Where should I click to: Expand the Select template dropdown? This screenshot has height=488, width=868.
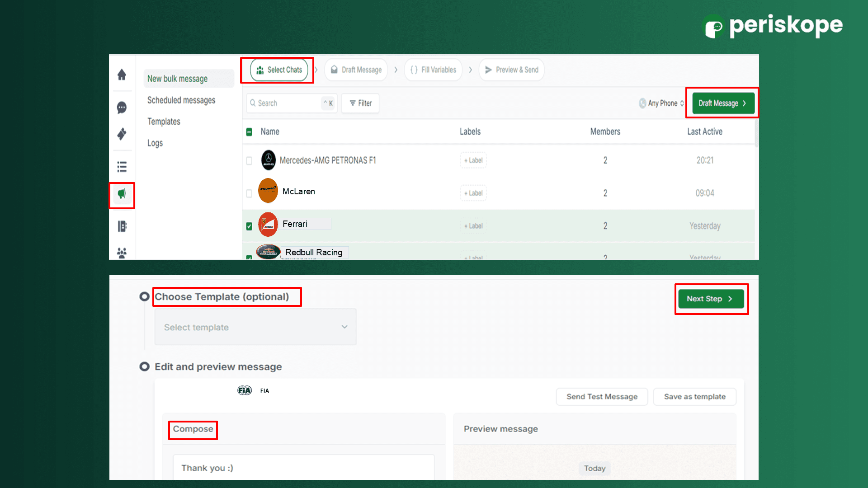(255, 327)
